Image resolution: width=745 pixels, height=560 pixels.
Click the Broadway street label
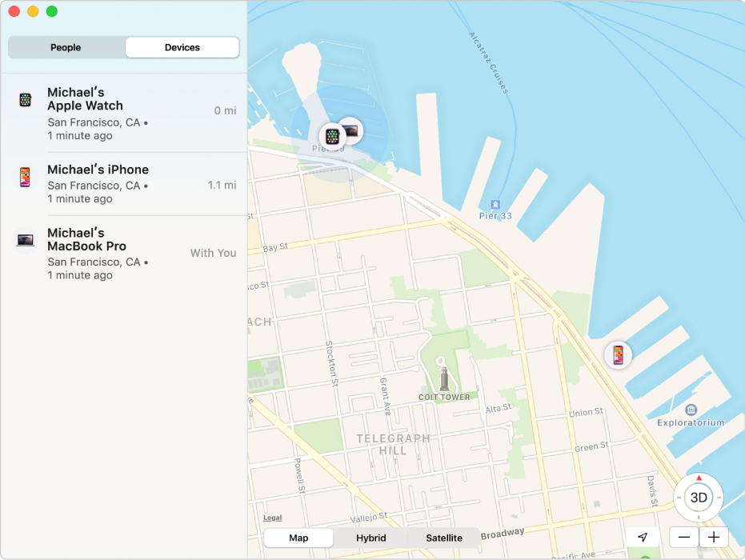(x=503, y=534)
